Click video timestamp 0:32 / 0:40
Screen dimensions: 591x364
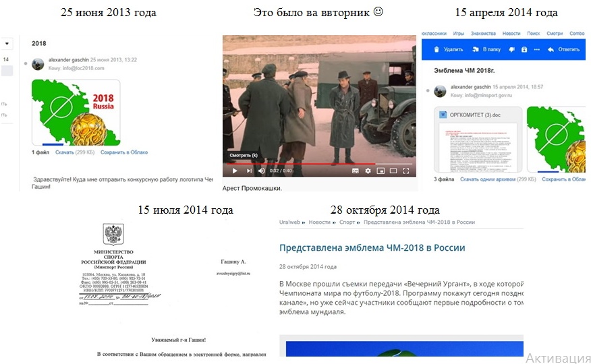(x=281, y=171)
